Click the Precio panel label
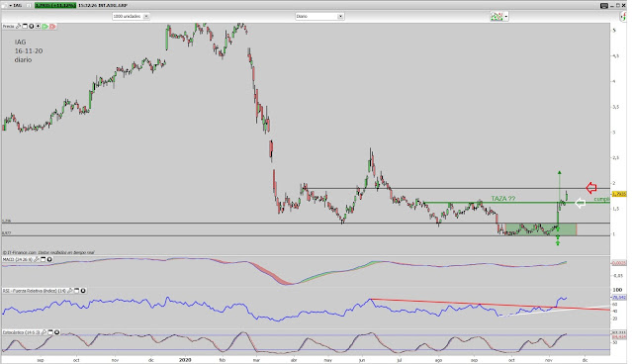This screenshot has height=364, width=632. 9,26
